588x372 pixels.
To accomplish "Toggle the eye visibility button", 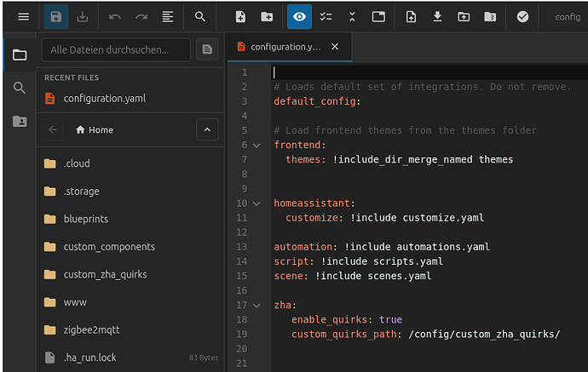I will pos(299,17).
